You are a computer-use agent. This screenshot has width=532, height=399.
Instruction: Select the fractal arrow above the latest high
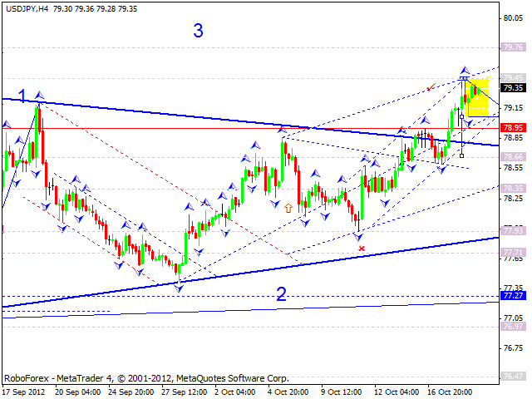(x=465, y=70)
